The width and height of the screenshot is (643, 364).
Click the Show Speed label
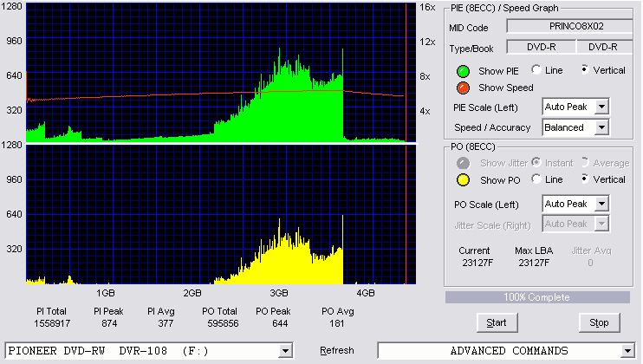(505, 88)
